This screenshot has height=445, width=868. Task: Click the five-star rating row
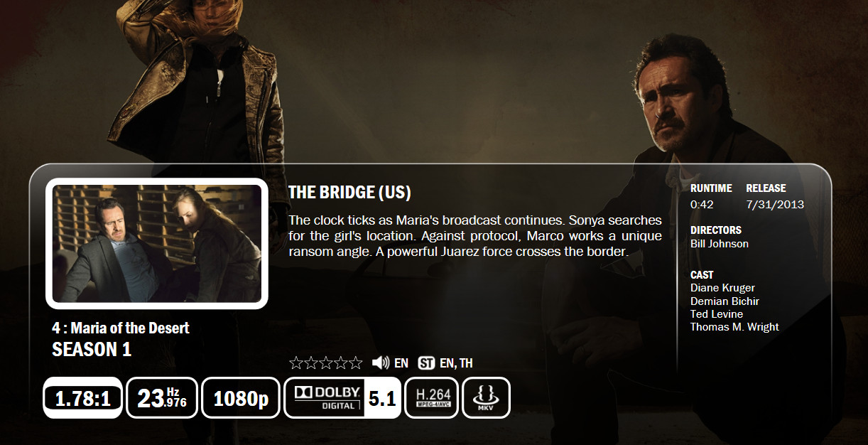326,363
